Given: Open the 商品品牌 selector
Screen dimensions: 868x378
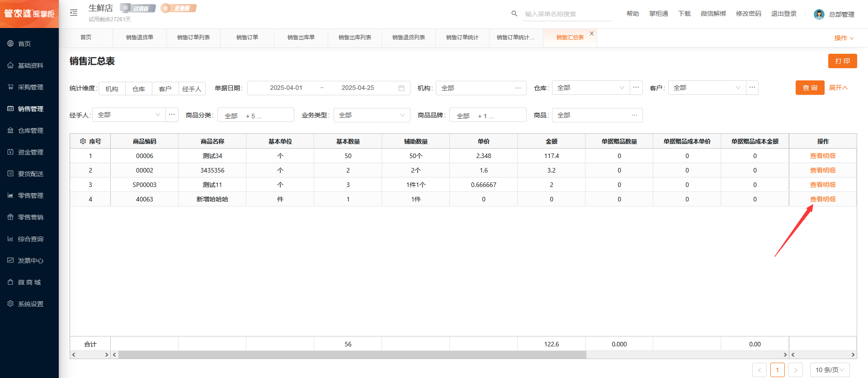Looking at the screenshot, I should pos(488,115).
